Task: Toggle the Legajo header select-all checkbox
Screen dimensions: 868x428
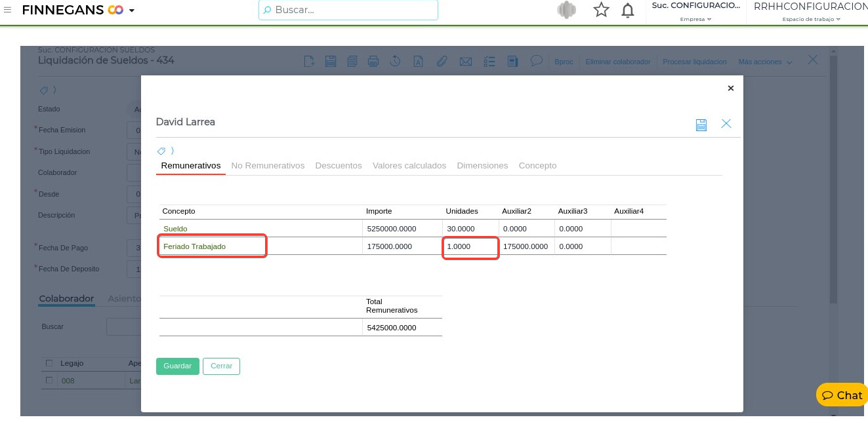Action: pos(49,363)
